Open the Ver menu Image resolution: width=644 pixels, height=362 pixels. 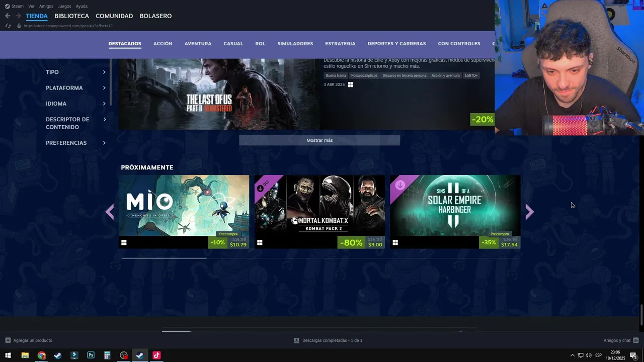pyautogui.click(x=31, y=6)
